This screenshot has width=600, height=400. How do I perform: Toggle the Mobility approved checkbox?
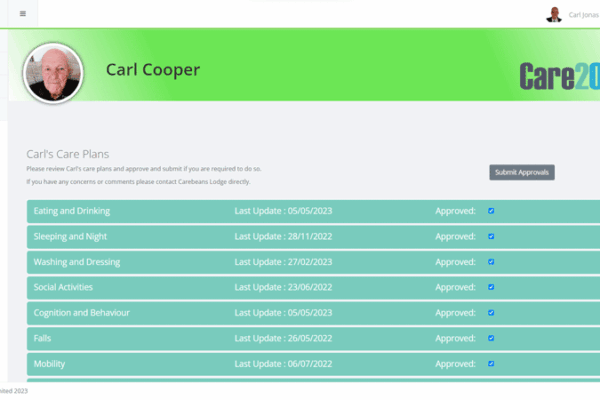[491, 364]
